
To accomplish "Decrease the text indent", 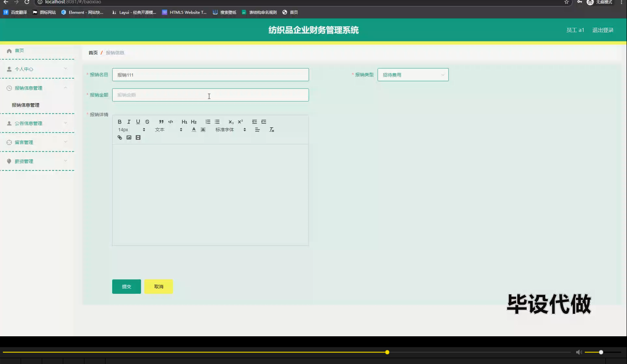I will (254, 122).
